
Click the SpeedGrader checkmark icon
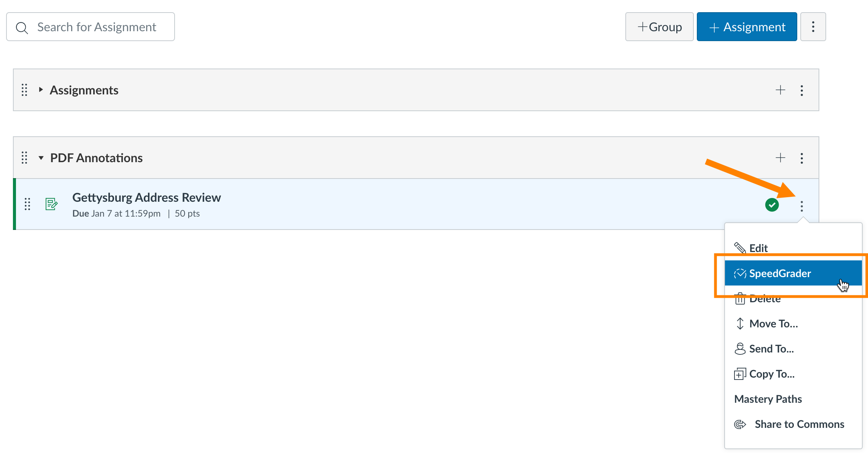click(739, 273)
